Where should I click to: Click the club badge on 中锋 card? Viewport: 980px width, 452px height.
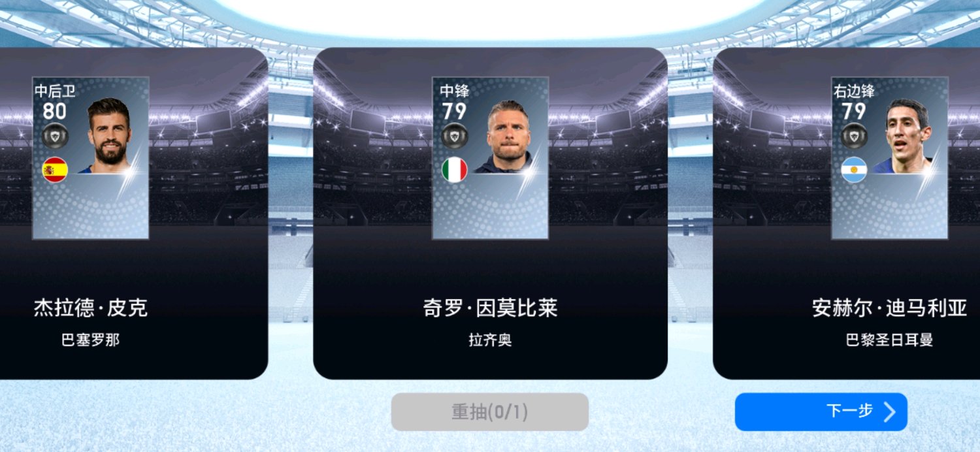(455, 136)
